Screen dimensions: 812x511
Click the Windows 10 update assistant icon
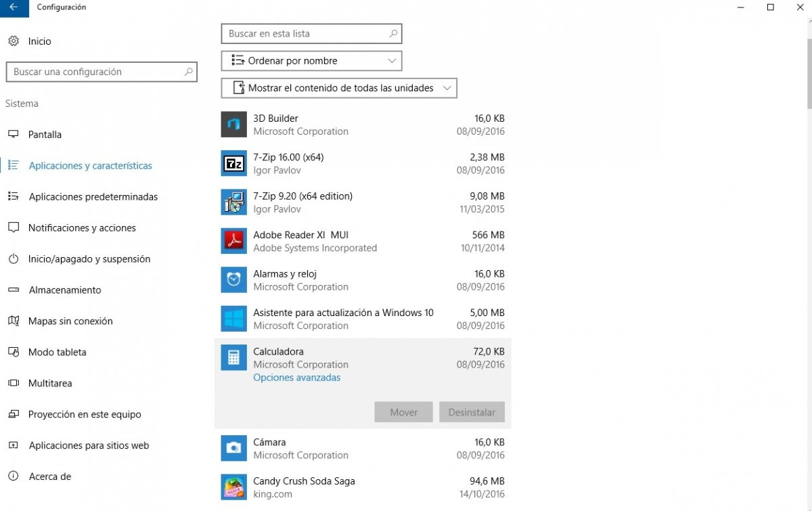tap(234, 319)
